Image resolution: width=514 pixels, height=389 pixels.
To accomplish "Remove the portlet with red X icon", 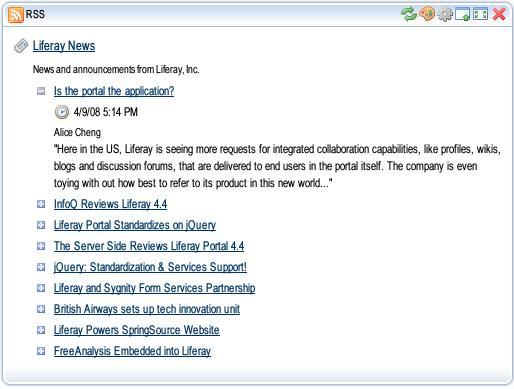I will (499, 14).
